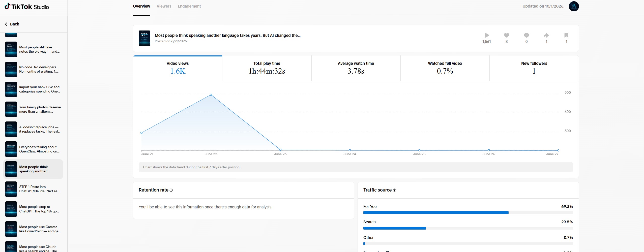Select 'Most people think speaking another' video

33,169
